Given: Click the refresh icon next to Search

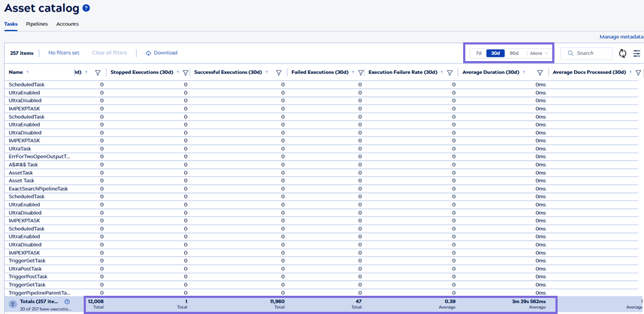Looking at the screenshot, I should 623,53.
